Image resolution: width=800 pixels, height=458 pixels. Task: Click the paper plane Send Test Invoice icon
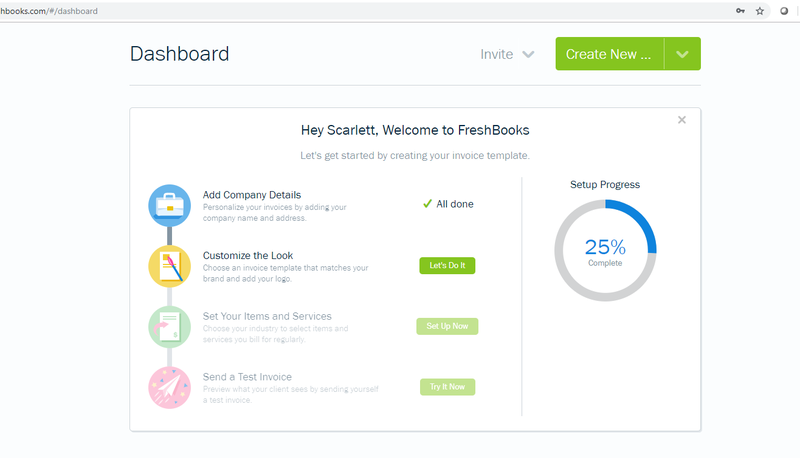[169, 388]
